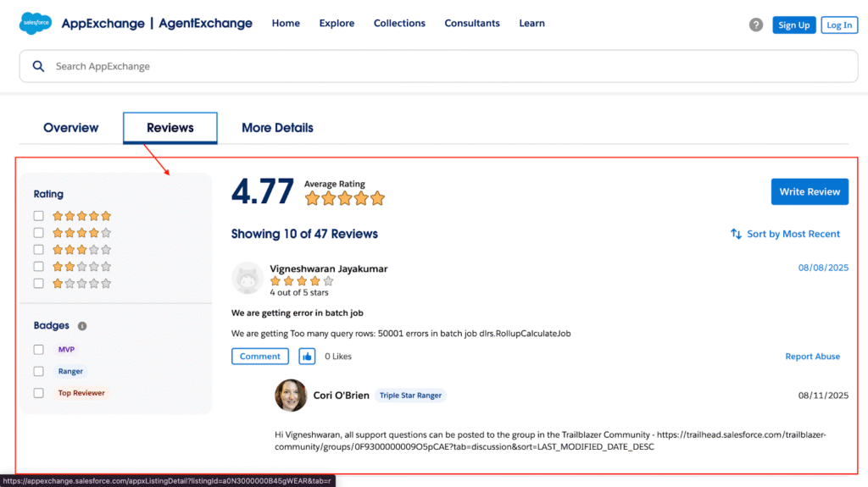
Task: Click the sort arrows icon
Action: tap(736, 234)
